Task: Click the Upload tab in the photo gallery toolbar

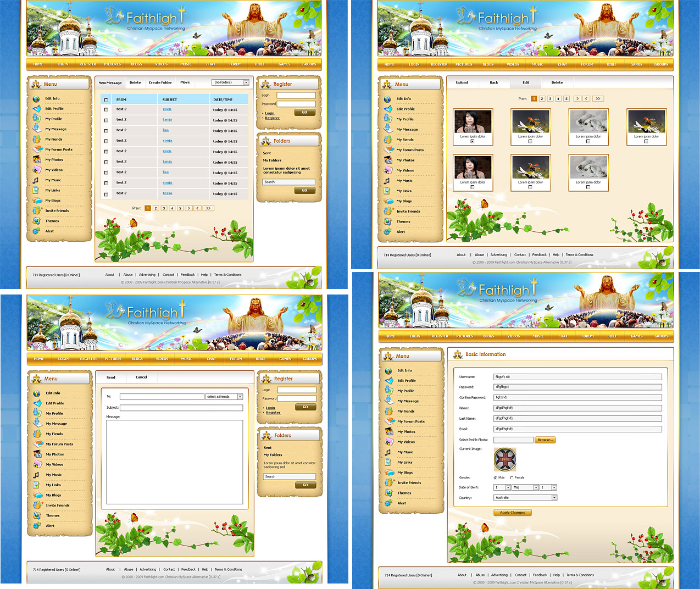Action: [x=462, y=82]
